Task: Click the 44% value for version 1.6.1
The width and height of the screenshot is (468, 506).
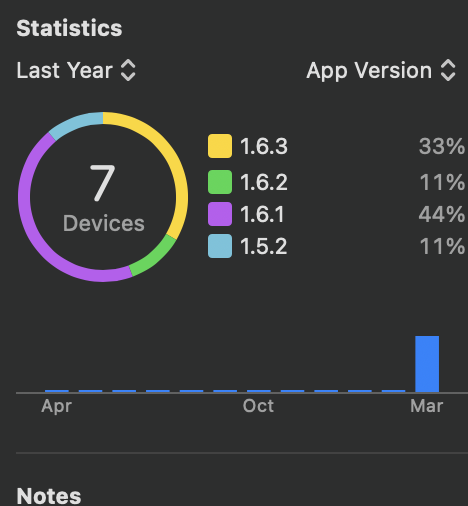Action: coord(442,214)
